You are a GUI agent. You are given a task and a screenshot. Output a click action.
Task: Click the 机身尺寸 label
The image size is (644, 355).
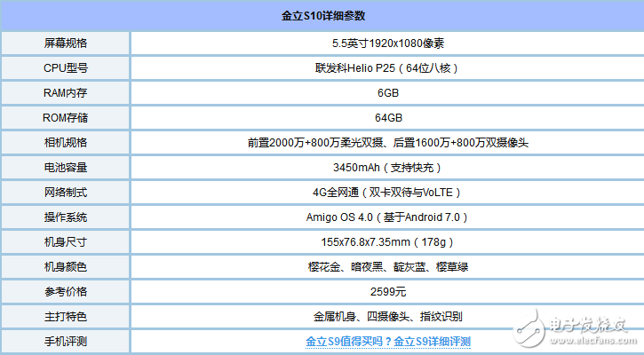click(66, 242)
